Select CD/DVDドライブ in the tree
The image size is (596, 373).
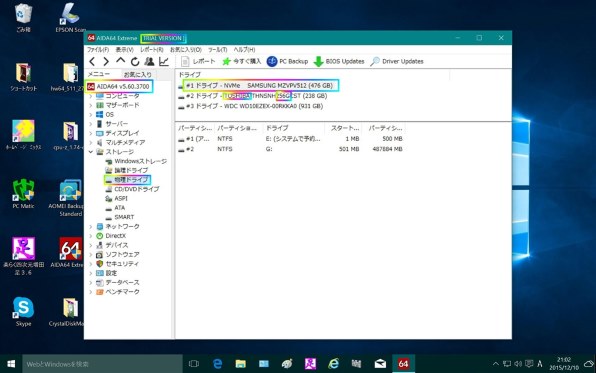(x=132, y=189)
